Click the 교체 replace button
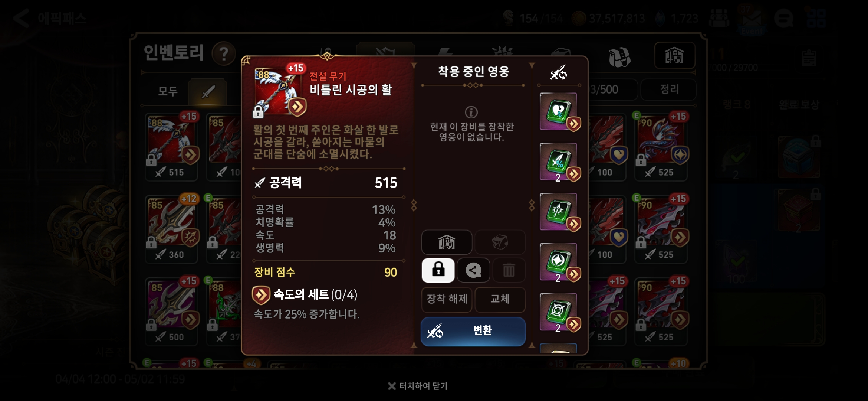 (500, 299)
